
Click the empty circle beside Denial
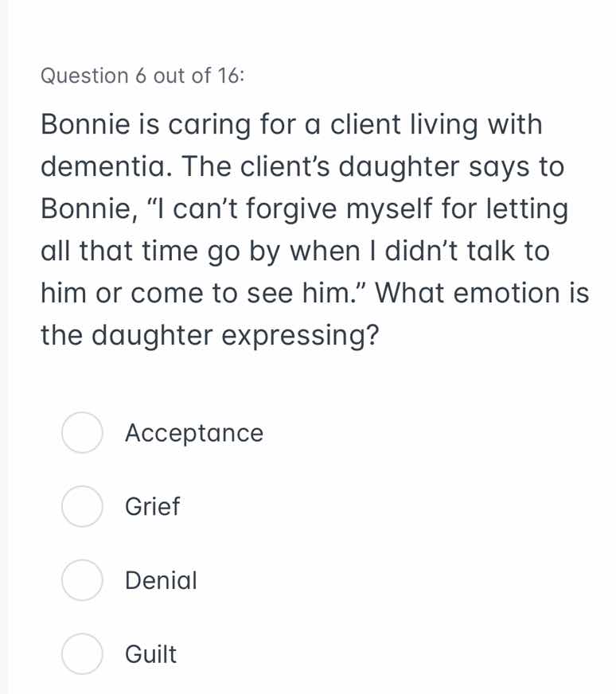(x=81, y=580)
